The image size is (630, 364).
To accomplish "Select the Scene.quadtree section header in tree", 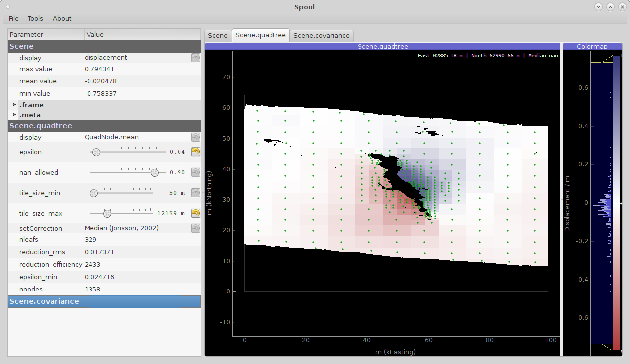I will (x=104, y=126).
